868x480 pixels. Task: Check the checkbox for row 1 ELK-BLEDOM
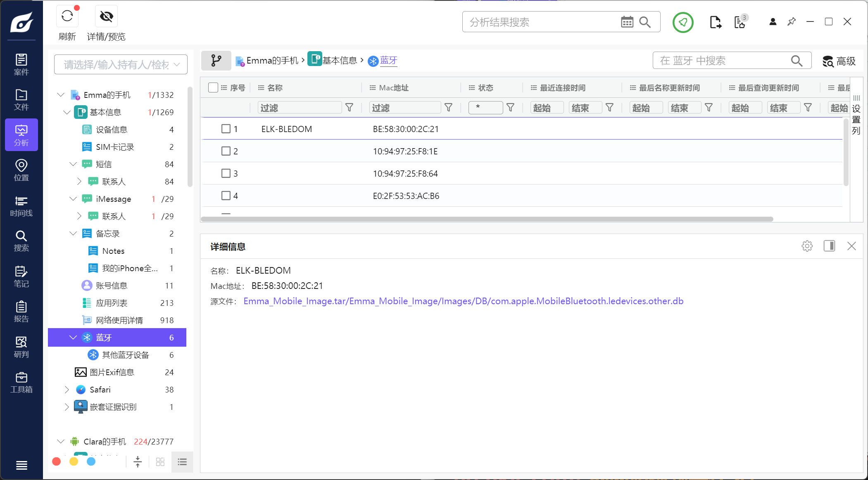coord(226,129)
